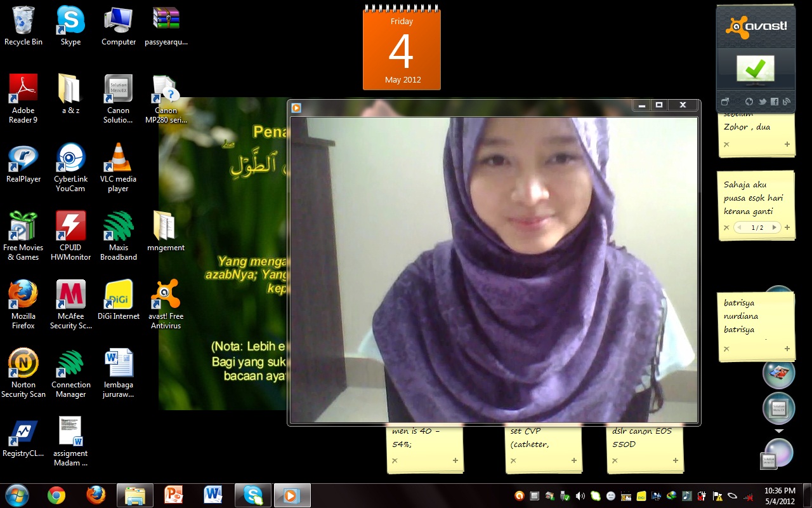Open Maxis Connection Manager desktop shortcut
Screen dimensions: 812x508
[x=70, y=373]
